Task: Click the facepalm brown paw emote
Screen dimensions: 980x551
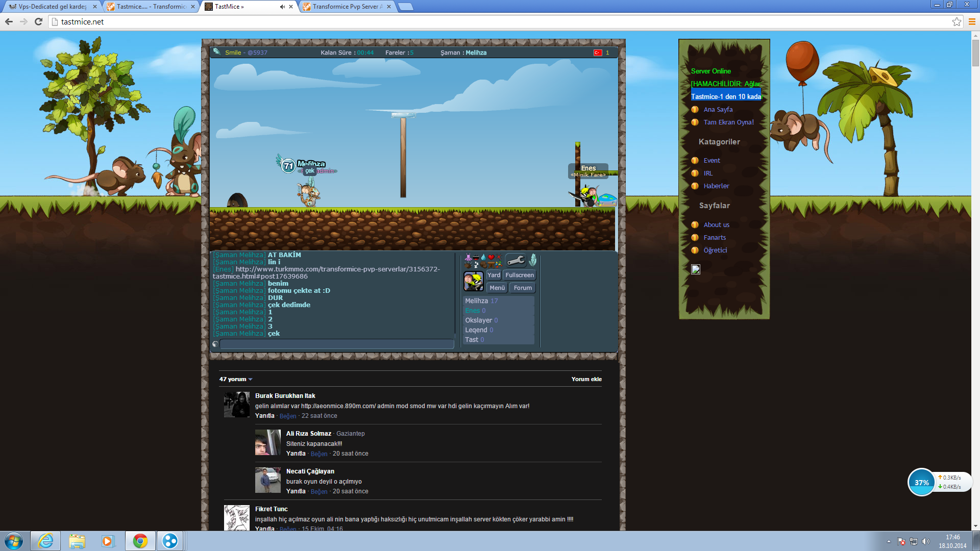Action: point(483,265)
